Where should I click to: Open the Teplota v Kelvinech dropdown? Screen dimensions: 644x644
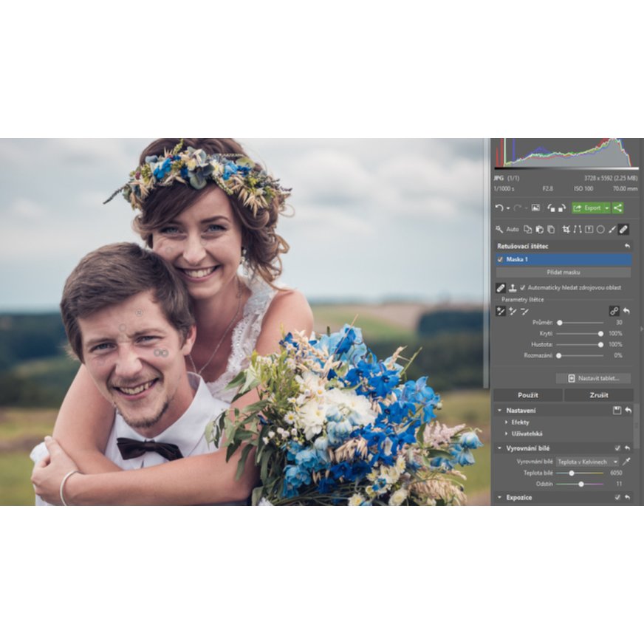[587, 462]
